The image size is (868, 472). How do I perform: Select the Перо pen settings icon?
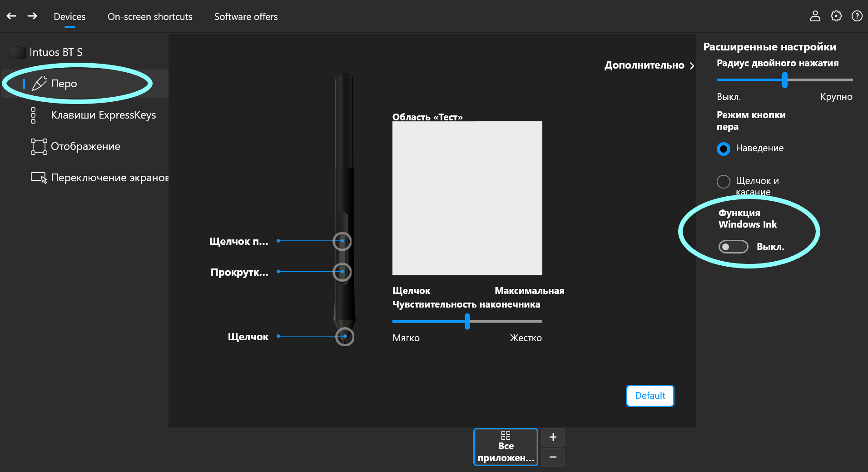click(x=39, y=84)
